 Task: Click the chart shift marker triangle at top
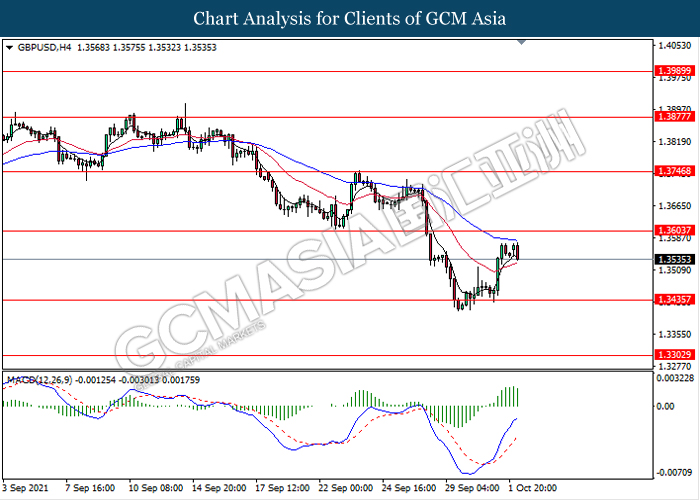pos(521,42)
